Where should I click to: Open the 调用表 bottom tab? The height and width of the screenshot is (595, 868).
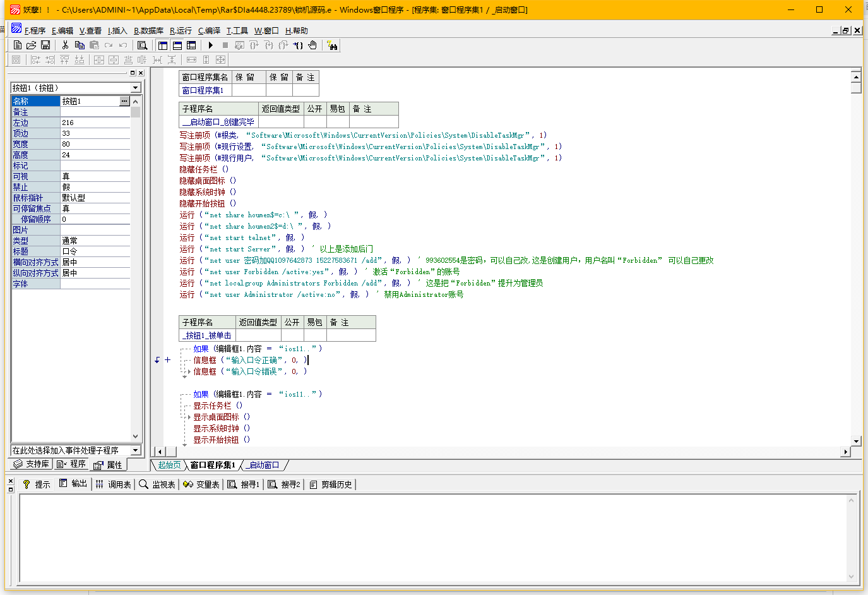tap(113, 484)
